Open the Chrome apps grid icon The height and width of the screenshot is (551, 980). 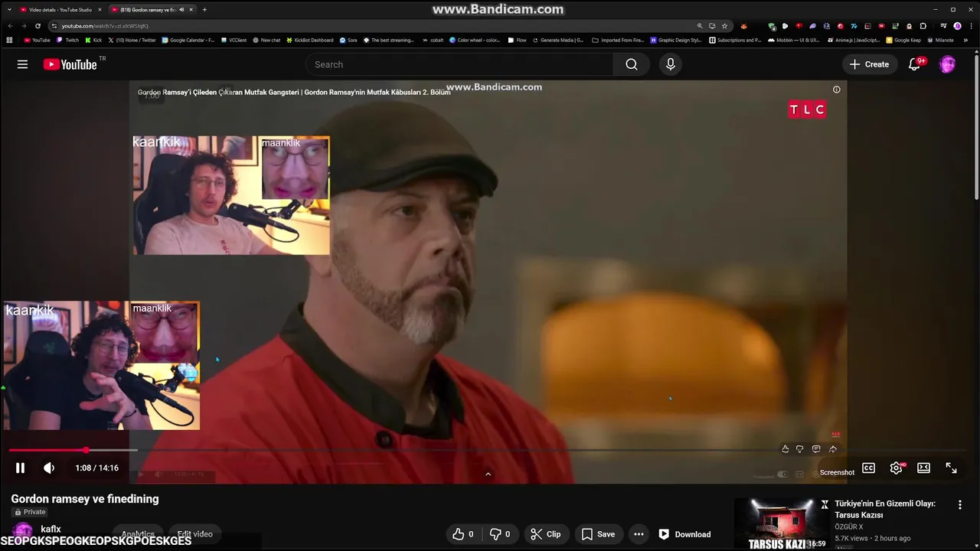[x=9, y=40]
